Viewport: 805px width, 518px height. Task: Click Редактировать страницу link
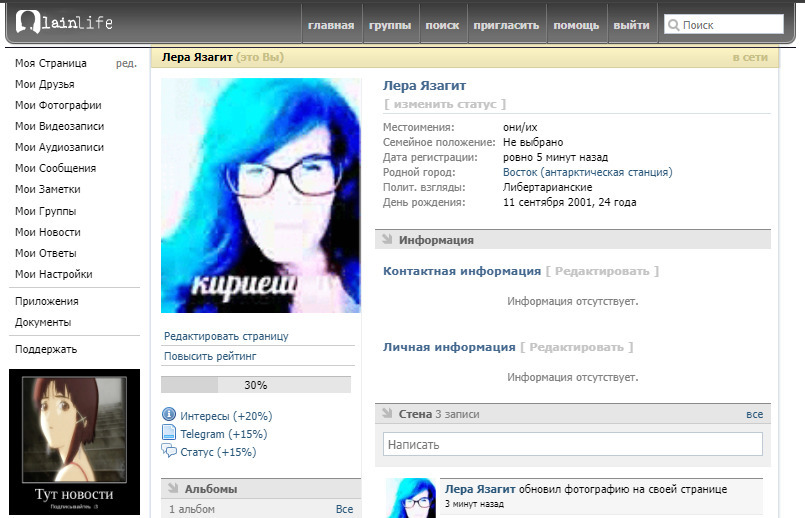coord(226,336)
